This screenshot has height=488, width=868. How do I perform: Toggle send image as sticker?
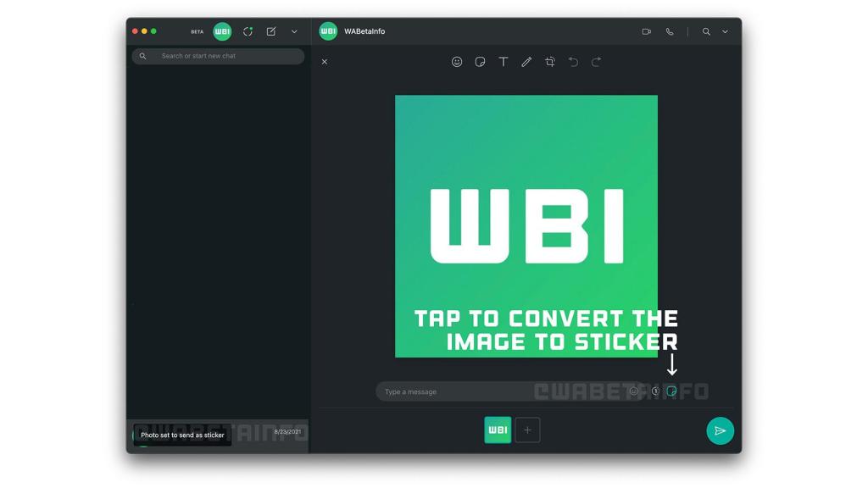click(671, 391)
